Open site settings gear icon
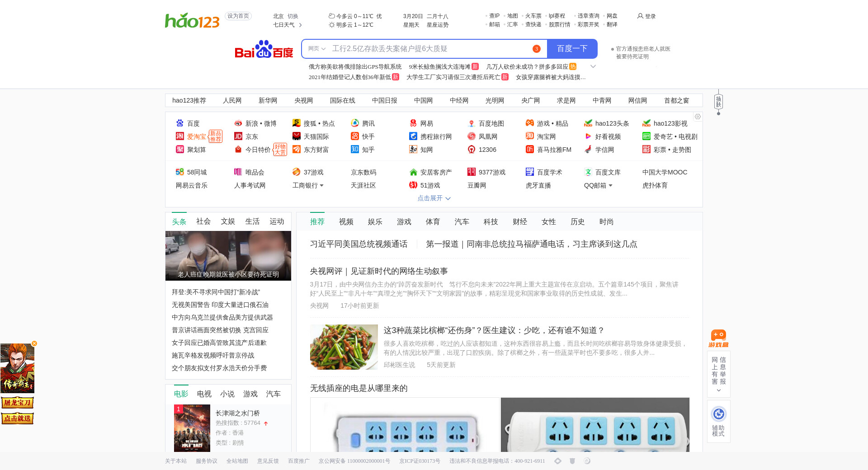This screenshot has width=868, height=470. pos(698,117)
